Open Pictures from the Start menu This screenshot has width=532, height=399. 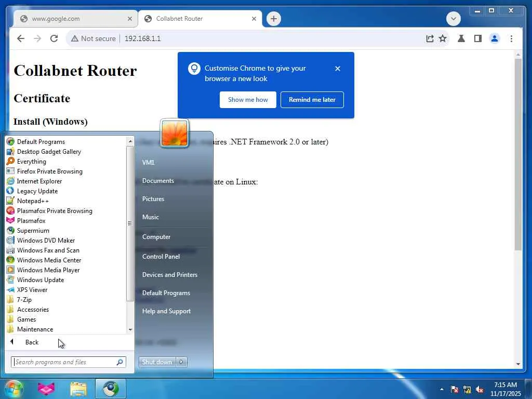click(x=153, y=199)
